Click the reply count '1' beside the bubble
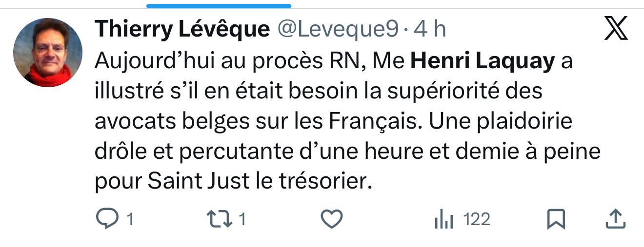Image resolution: width=644 pixels, height=247 pixels. point(129,220)
